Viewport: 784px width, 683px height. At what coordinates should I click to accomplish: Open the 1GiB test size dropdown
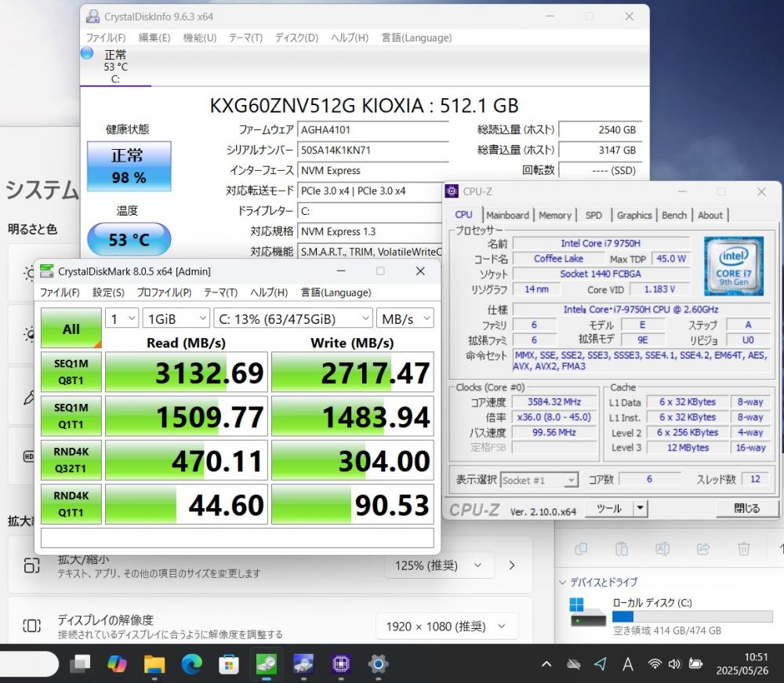click(x=176, y=318)
